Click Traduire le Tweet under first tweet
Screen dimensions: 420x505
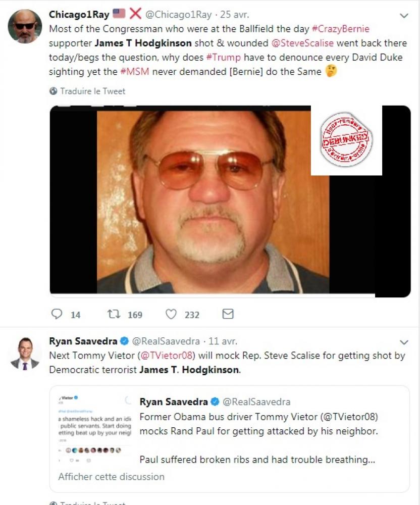click(x=92, y=91)
